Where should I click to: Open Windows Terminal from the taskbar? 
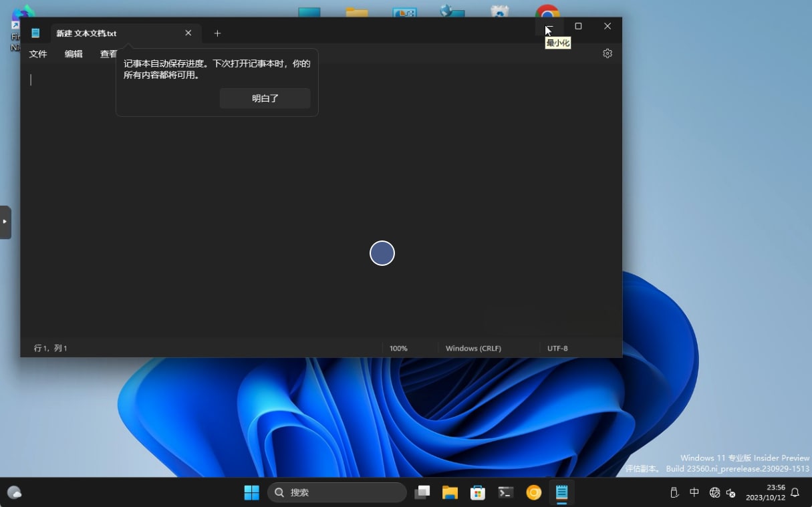pos(505,492)
